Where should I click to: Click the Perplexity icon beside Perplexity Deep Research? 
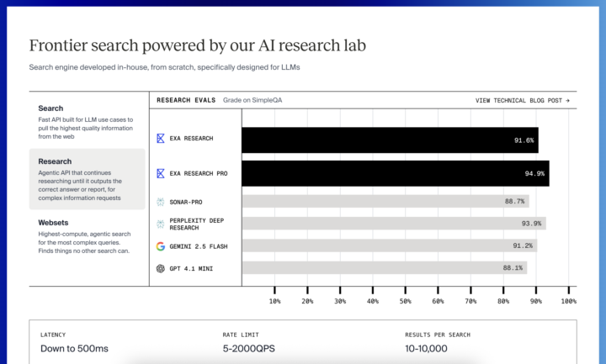coord(161,224)
